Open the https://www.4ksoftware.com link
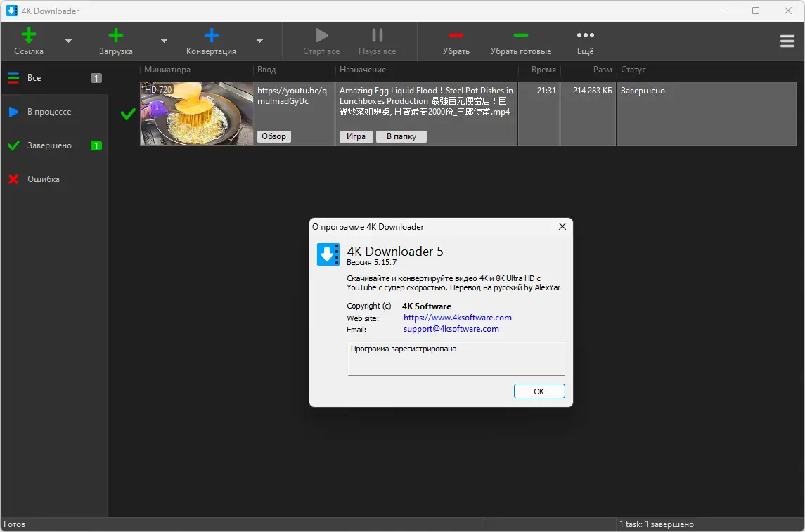 coord(458,318)
